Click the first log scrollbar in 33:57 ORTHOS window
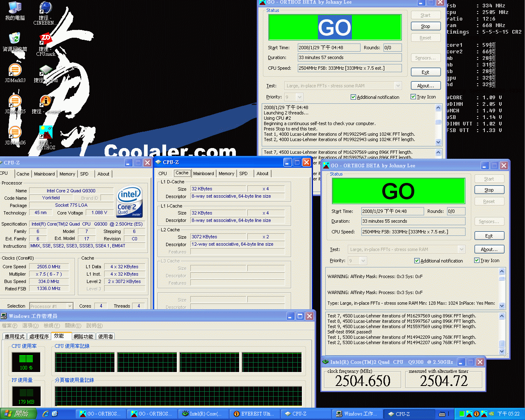The height and width of the screenshot is (420, 525). coord(438,125)
